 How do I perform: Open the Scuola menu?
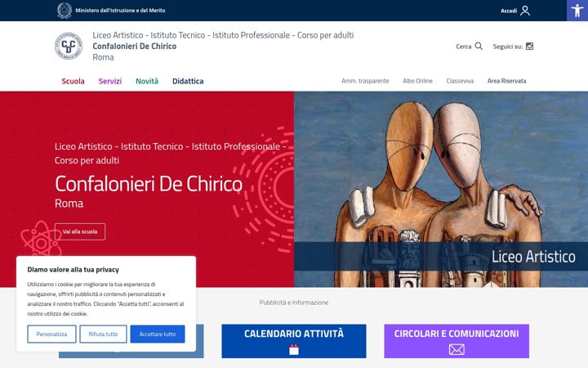point(73,81)
